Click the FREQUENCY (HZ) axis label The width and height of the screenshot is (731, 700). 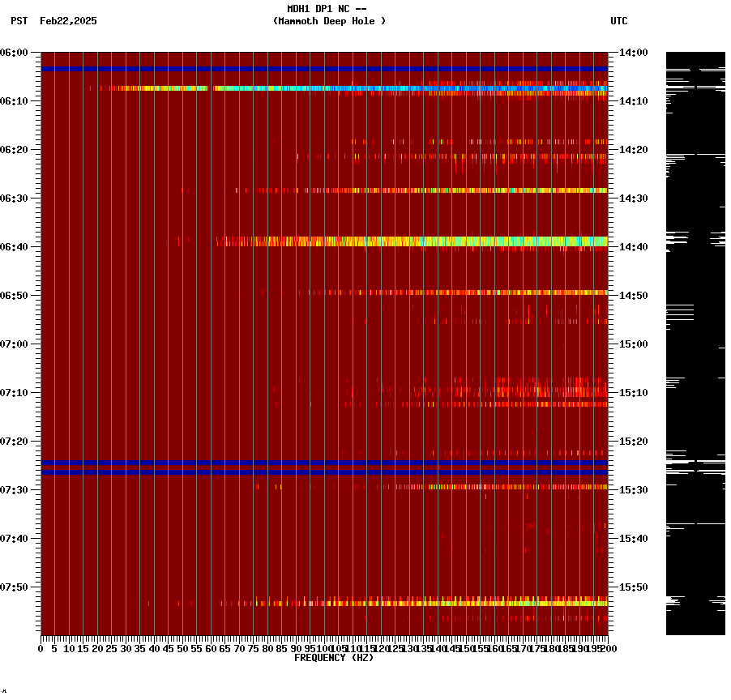tap(334, 657)
